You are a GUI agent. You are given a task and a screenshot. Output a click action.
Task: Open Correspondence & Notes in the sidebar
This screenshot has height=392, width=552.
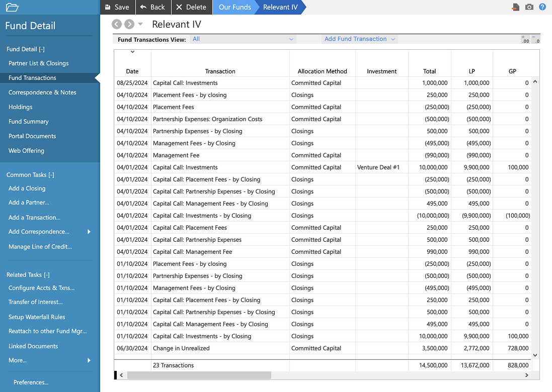pos(42,92)
